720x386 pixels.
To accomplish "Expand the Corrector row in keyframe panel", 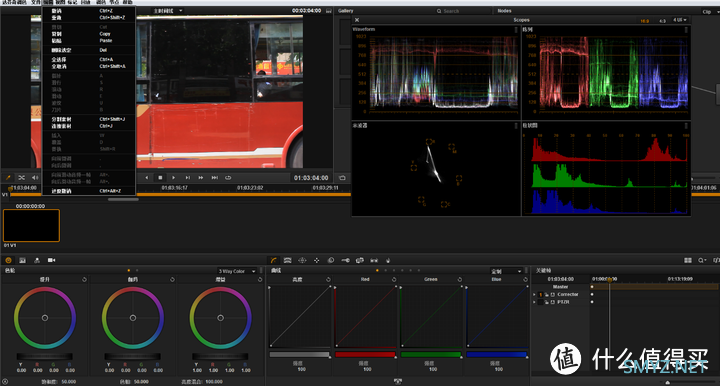I will (x=534, y=294).
